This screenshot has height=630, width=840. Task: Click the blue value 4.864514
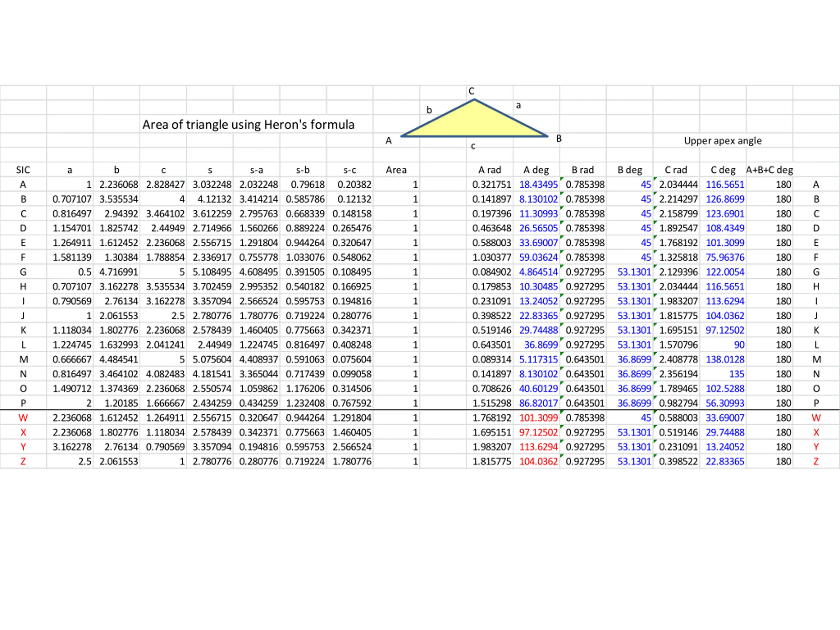point(538,272)
